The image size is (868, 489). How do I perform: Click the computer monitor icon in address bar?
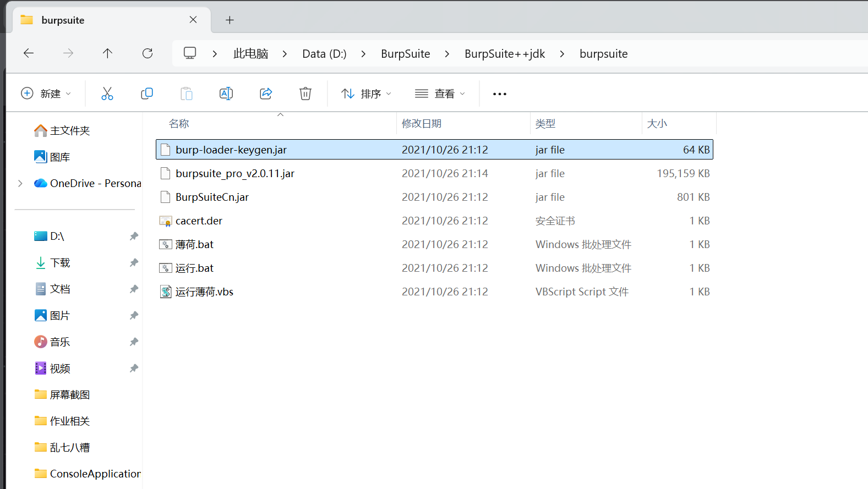coord(190,53)
